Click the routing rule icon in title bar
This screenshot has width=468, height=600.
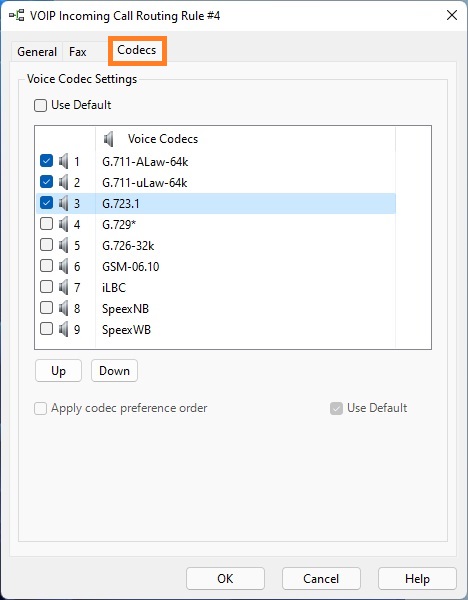(16, 16)
